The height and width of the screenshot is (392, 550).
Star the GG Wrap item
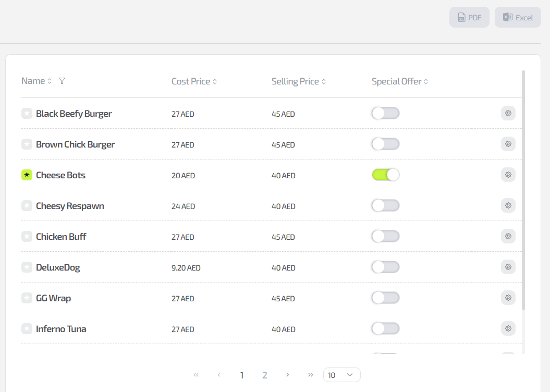click(x=27, y=298)
